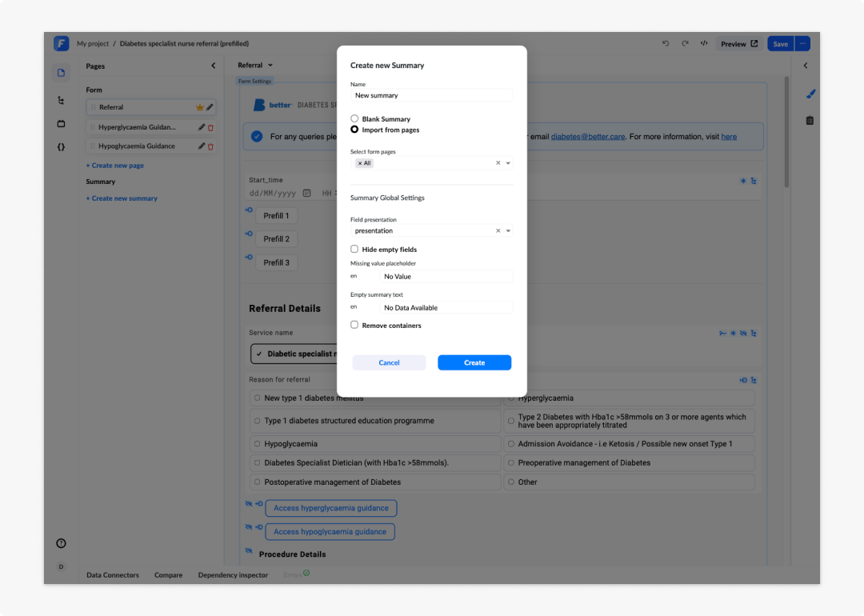Image resolution: width=864 pixels, height=616 pixels.
Task: Click the crown icon on Referral page
Action: point(200,107)
